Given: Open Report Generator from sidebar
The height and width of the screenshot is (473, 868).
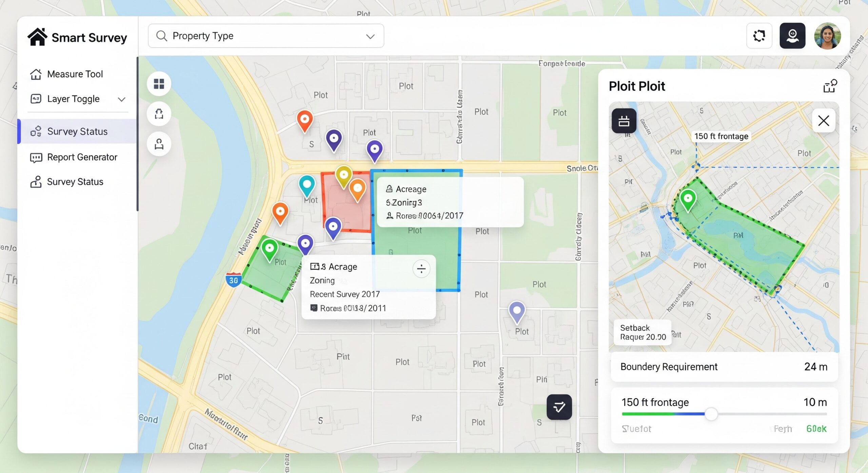Looking at the screenshot, I should [82, 157].
